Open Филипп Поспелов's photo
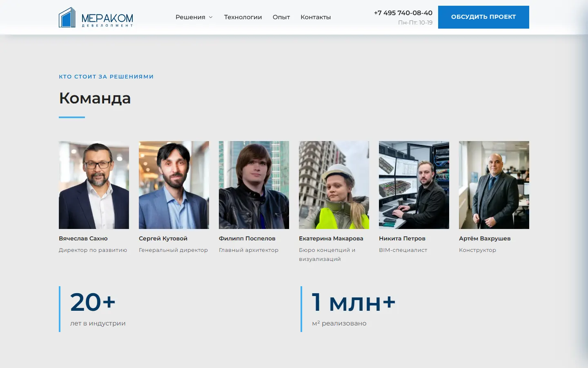 click(254, 185)
